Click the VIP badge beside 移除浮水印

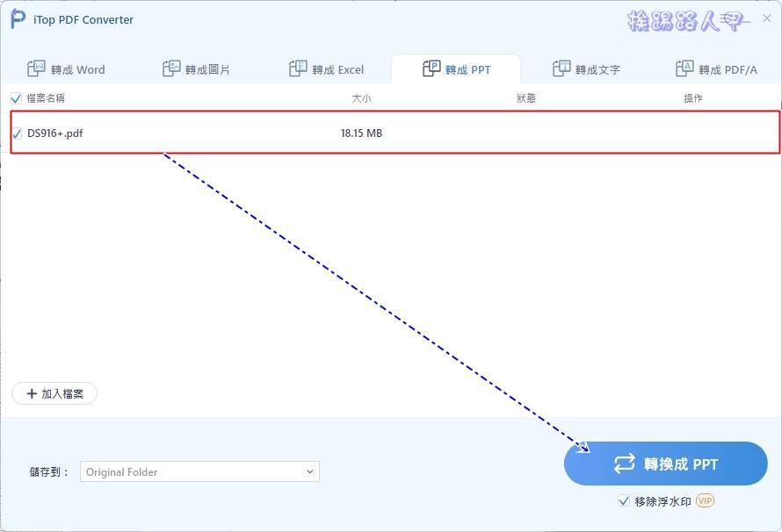[703, 501]
